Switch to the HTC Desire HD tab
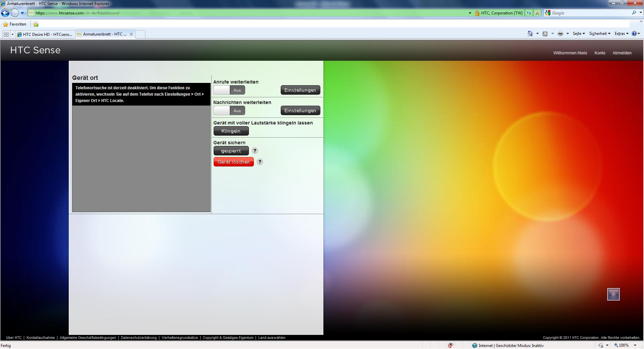The image size is (644, 349). [45, 34]
